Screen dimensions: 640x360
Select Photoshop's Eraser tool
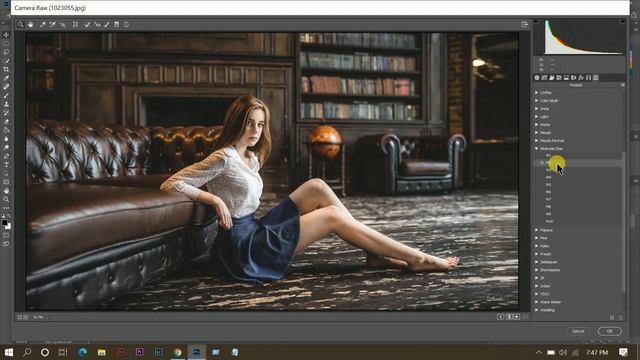6,122
